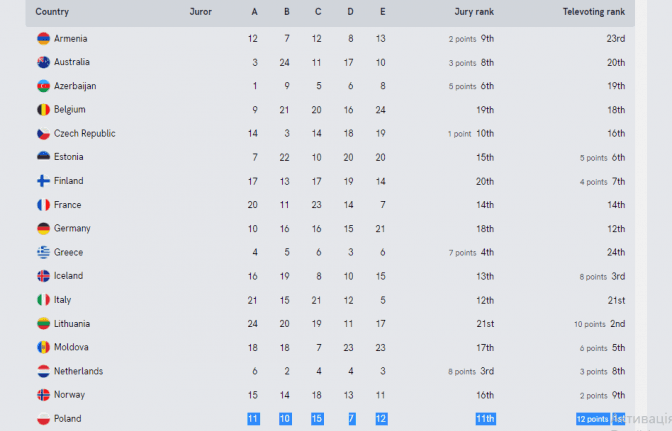Click Italy's country name
The width and height of the screenshot is (672, 431).
pos(63,300)
